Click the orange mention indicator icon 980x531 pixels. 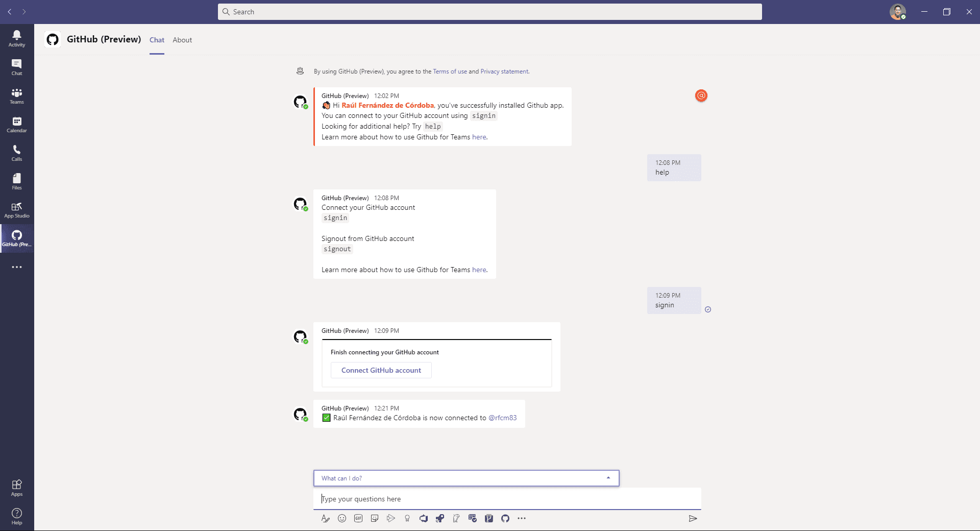[701, 95]
